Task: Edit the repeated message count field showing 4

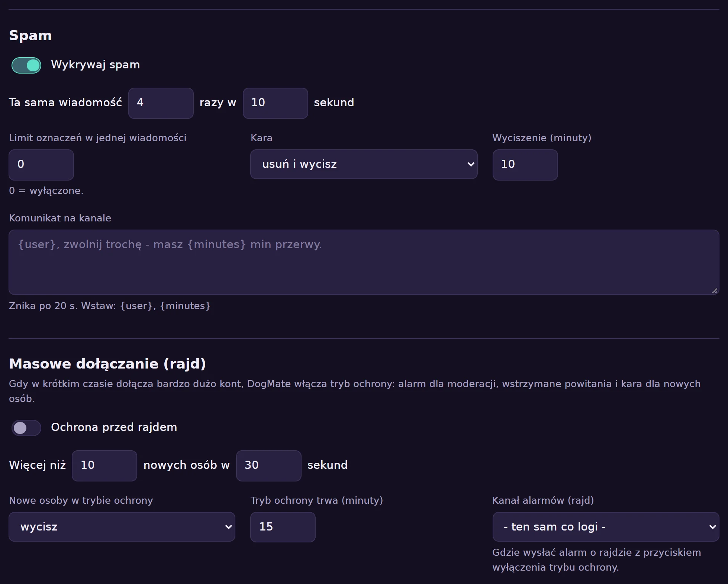Action: click(161, 103)
